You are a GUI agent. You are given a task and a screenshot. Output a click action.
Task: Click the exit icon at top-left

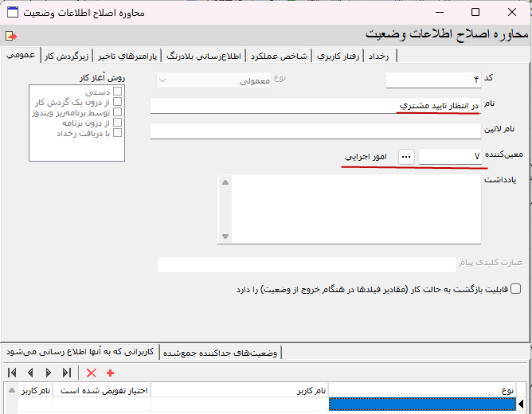(x=10, y=36)
